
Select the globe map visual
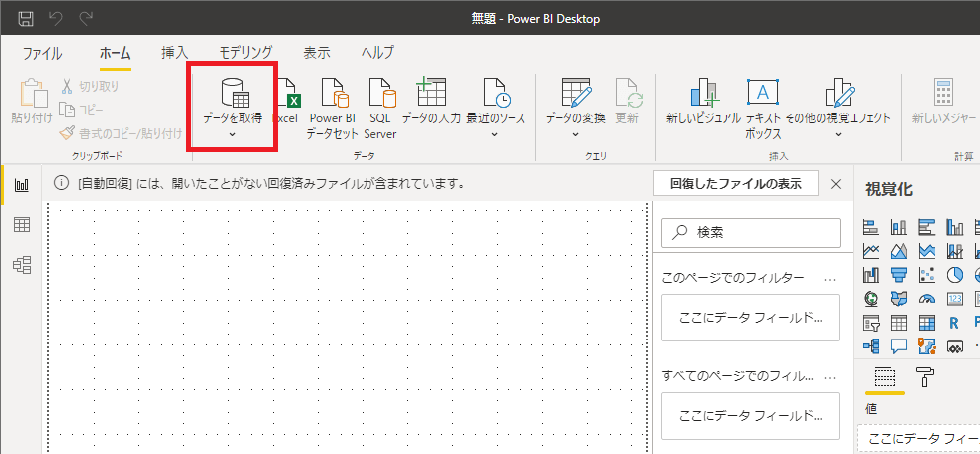pos(871,299)
